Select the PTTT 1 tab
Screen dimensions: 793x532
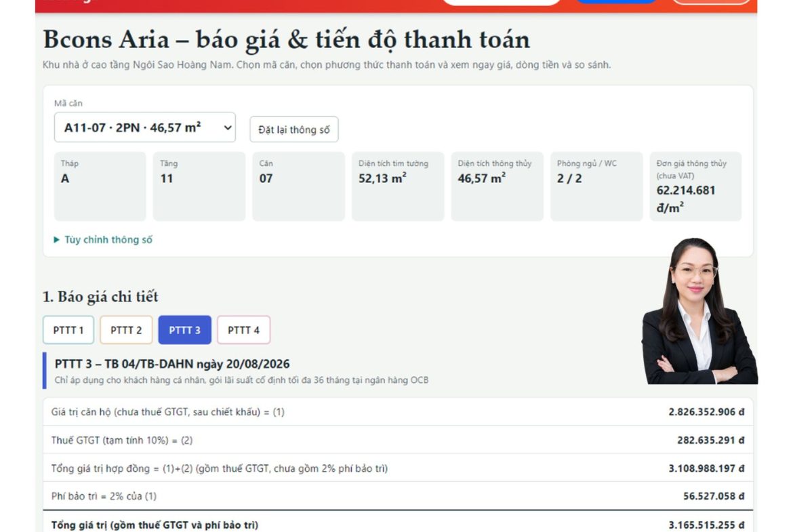pyautogui.click(x=68, y=330)
